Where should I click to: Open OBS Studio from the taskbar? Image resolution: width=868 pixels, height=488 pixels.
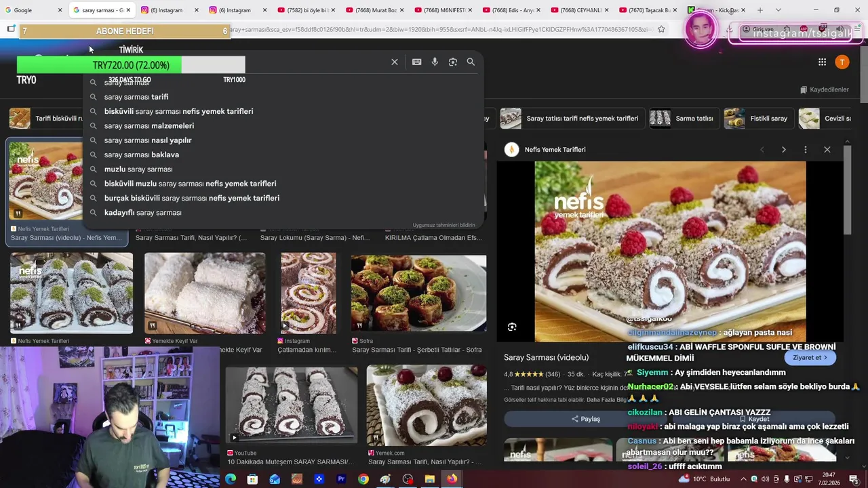pos(408,479)
